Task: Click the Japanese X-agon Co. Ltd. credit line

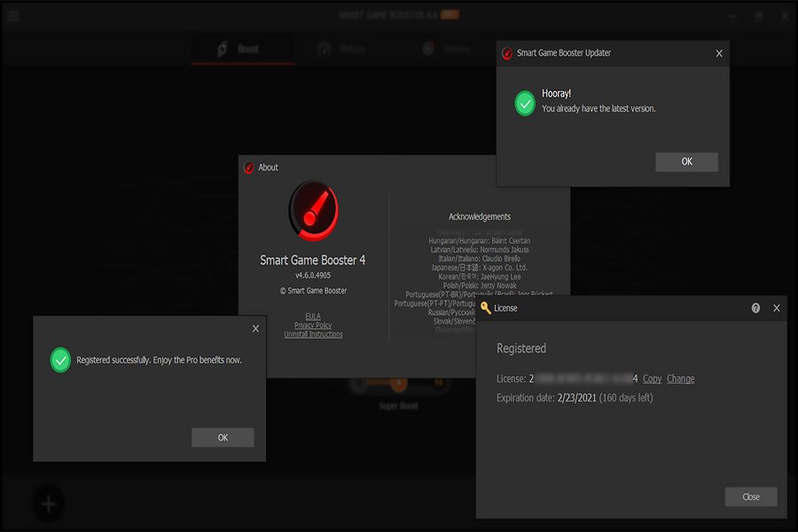Action: coord(480,268)
